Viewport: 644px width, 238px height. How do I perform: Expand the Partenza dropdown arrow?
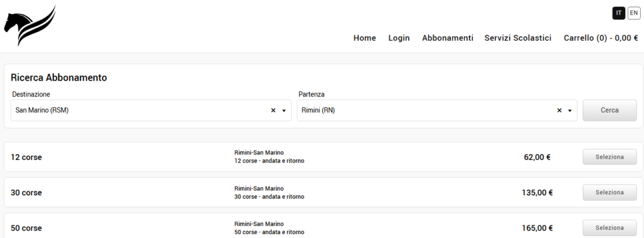[x=570, y=111]
